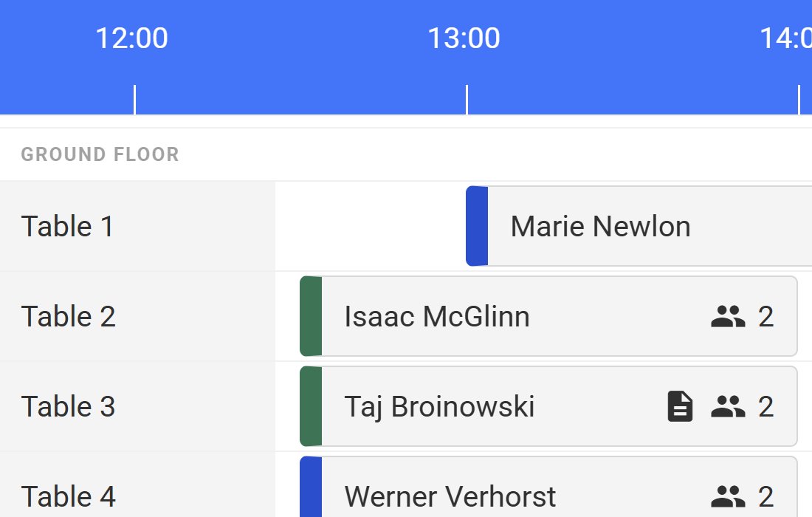Screen dimensions: 812x517
Task: Click the green status bar on Isaac McGlinn's reservation
Action: coord(310,315)
